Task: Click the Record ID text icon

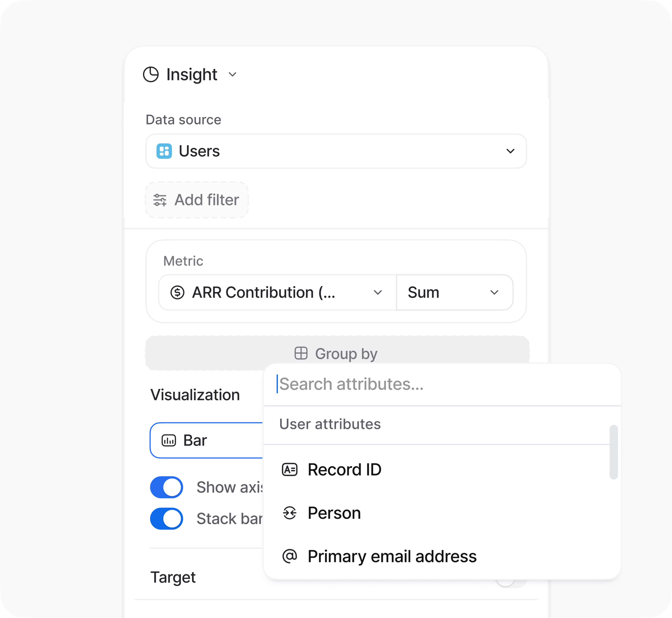Action: coord(289,469)
